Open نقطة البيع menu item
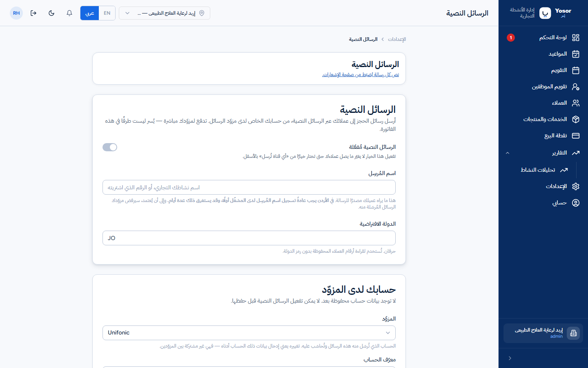588x368 pixels. [543, 136]
